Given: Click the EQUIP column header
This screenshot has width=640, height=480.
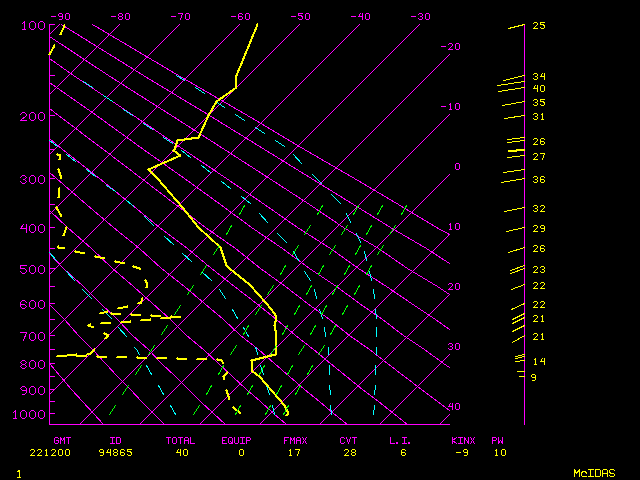Looking at the screenshot, I should tap(237, 440).
